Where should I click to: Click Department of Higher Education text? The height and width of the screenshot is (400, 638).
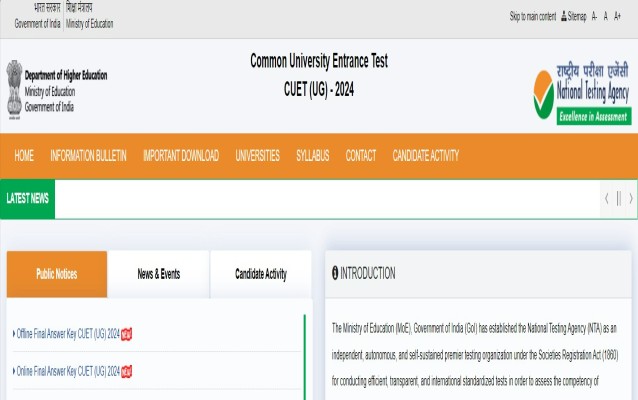tap(66, 75)
